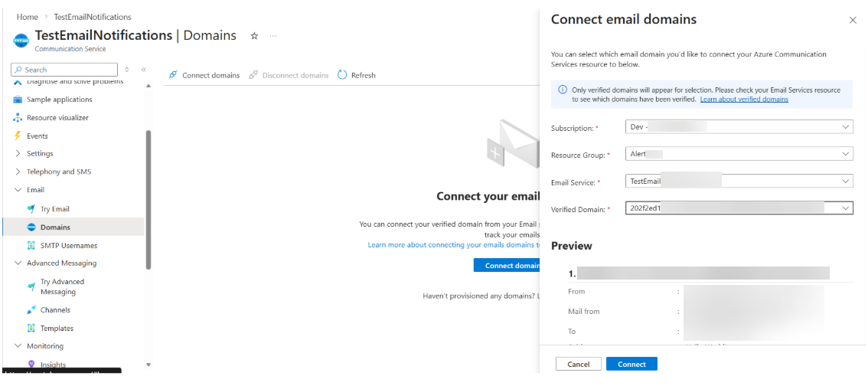The width and height of the screenshot is (868, 386).
Task: Click the Learn about verified domains link
Action: [x=744, y=99]
